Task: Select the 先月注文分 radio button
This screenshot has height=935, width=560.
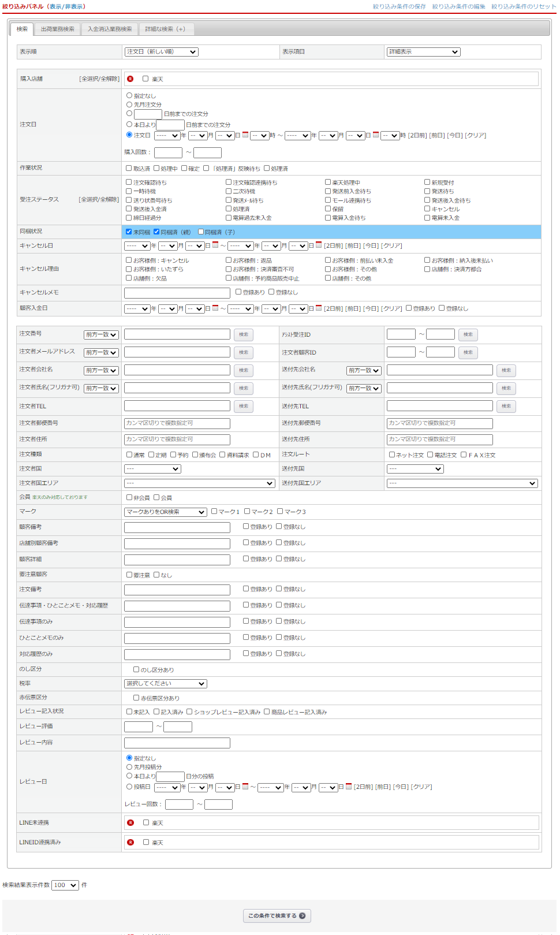Action: click(129, 105)
